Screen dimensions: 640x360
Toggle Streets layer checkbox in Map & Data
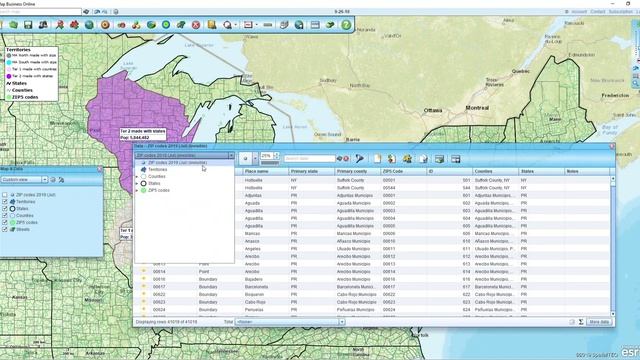tap(4, 229)
